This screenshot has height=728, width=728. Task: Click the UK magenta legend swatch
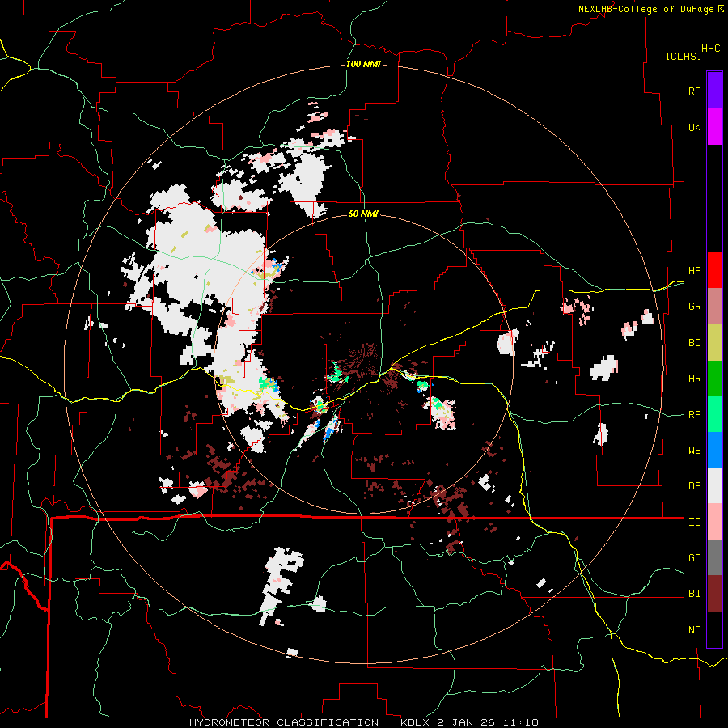(x=714, y=127)
